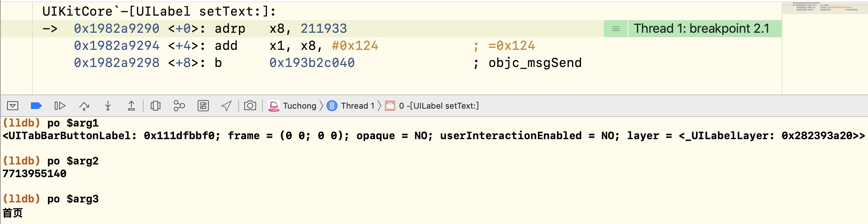
Task: Click the po $arg3 console line
Action: point(51,199)
